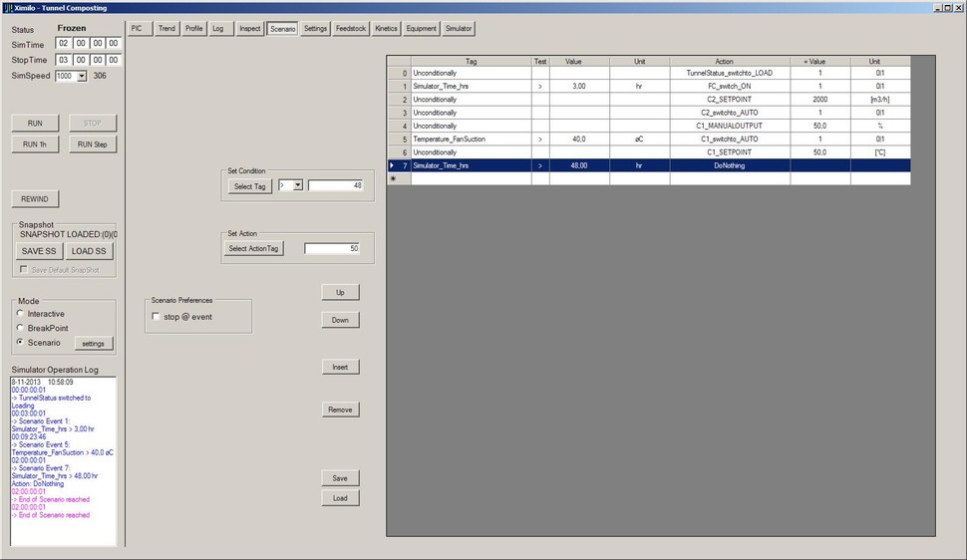Click the new row asterisk marker
The width and height of the screenshot is (967, 560).
click(393, 178)
